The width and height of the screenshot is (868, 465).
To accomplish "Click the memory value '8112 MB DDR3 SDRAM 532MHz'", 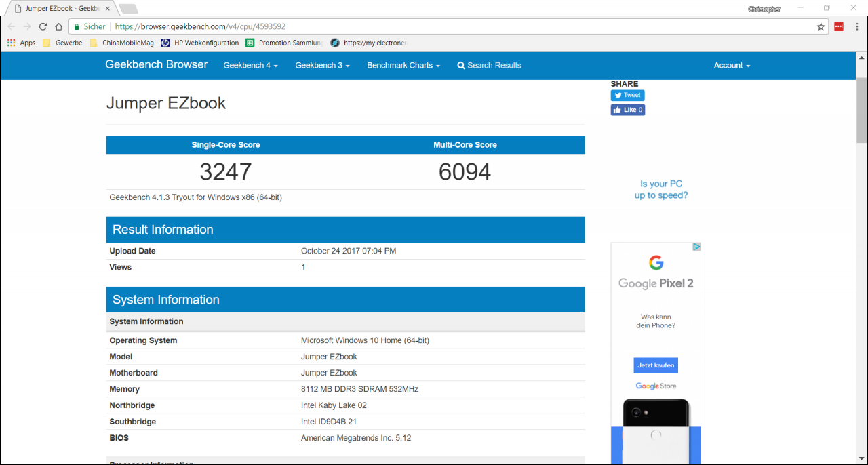I will pos(359,389).
